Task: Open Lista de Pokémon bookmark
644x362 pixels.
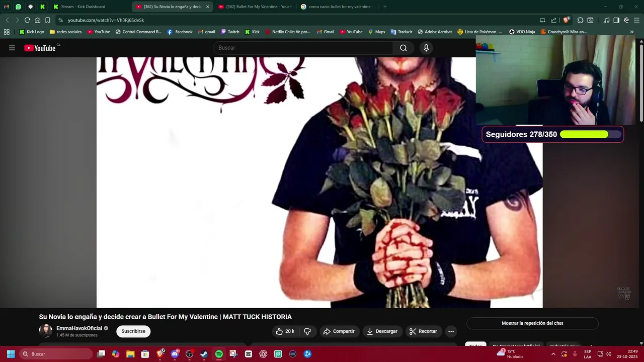Action: [479, 32]
